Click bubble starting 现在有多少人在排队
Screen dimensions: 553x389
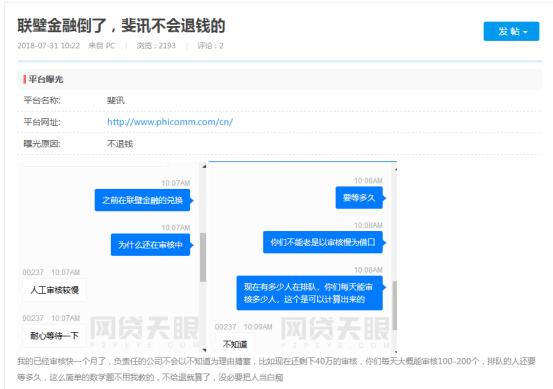(309, 293)
